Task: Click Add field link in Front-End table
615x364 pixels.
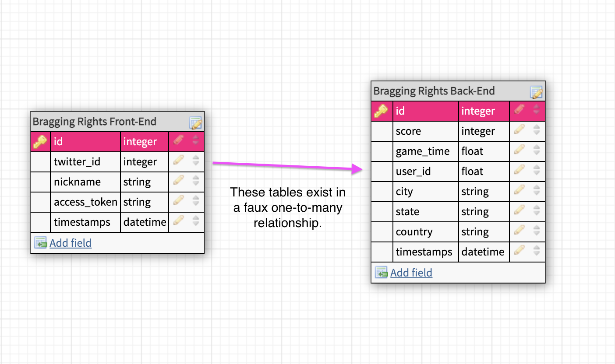Action: tap(71, 243)
